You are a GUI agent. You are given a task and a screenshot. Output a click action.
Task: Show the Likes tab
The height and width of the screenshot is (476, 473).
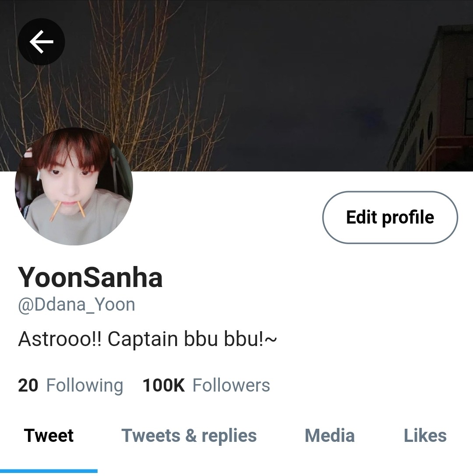(425, 436)
